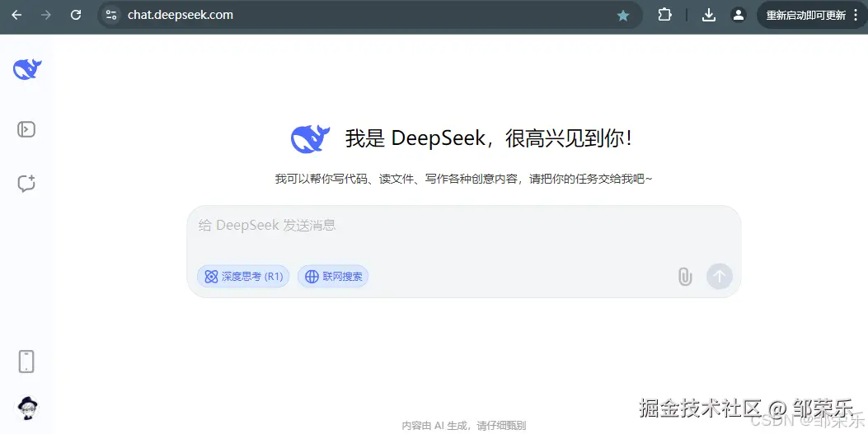Open the user avatar profile menu
This screenshot has width=868, height=434.
(26, 408)
